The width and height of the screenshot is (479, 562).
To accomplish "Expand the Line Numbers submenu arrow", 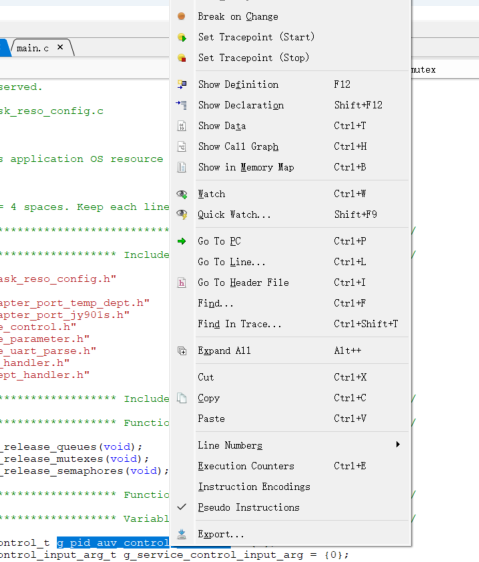I will click(398, 444).
